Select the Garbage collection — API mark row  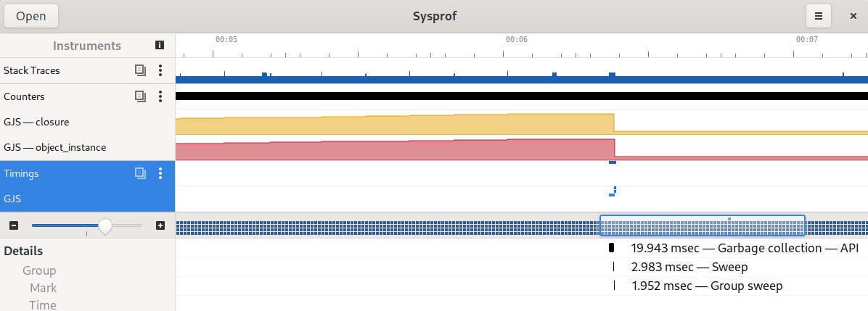pyautogui.click(x=522, y=248)
